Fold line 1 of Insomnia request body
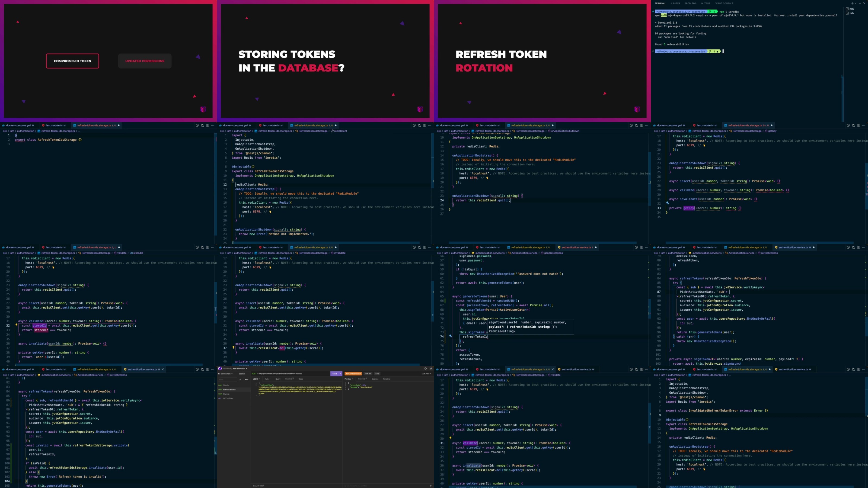Screen dimensions: 868x488 pos(257,383)
